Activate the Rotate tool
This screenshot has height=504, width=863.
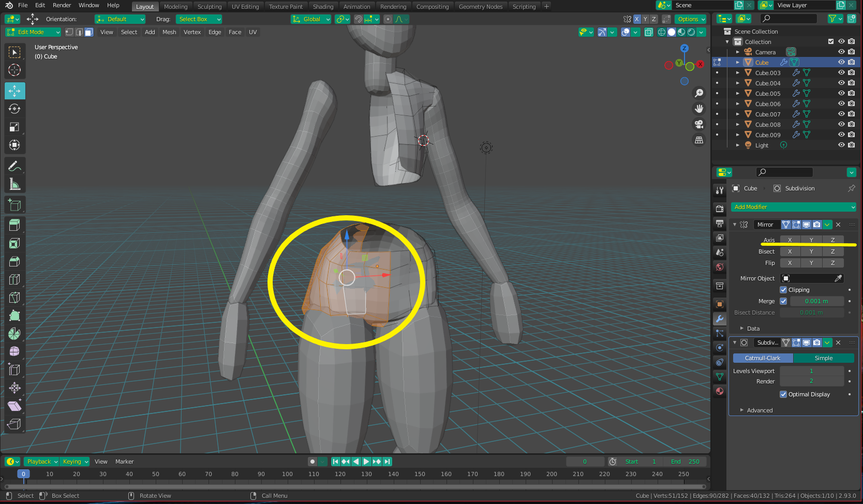pyautogui.click(x=14, y=109)
